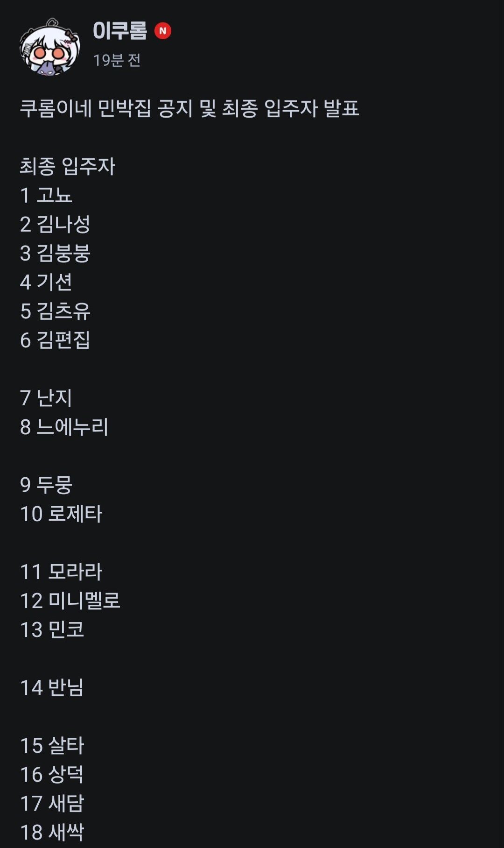The height and width of the screenshot is (848, 504).
Task: Click on entry 7 난지
Action: (46, 398)
